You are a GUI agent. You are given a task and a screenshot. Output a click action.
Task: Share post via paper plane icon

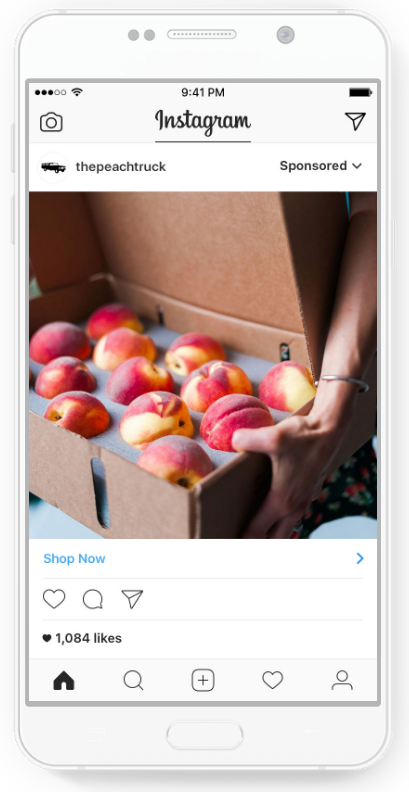132,599
